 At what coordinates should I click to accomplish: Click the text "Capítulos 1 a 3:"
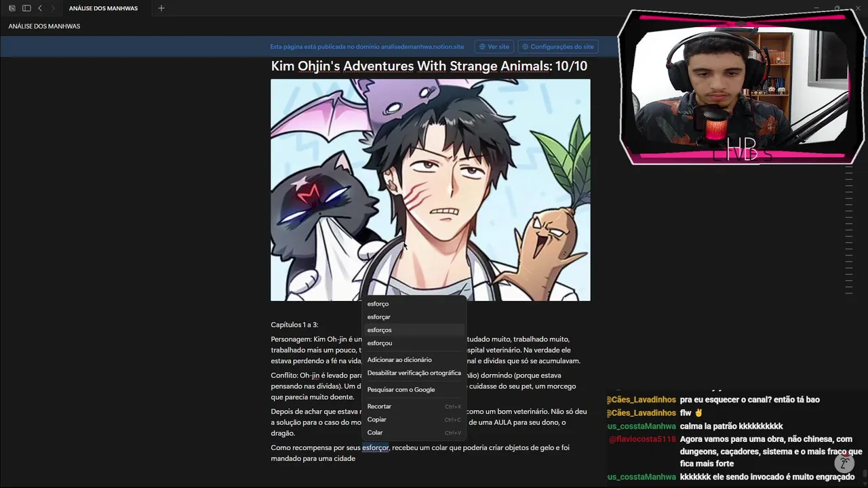click(x=294, y=325)
